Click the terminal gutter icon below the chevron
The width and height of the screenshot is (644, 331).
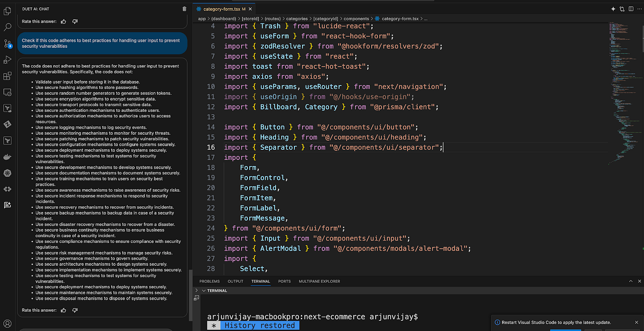pyautogui.click(x=196, y=298)
